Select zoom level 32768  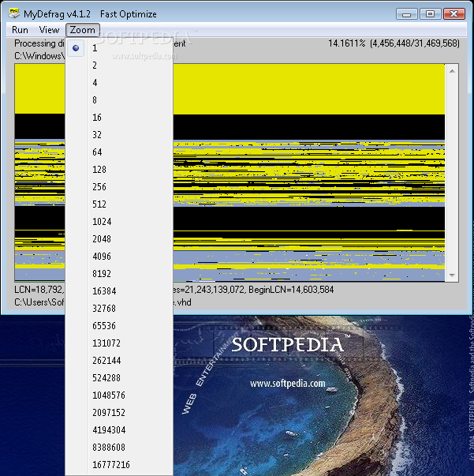pos(119,308)
